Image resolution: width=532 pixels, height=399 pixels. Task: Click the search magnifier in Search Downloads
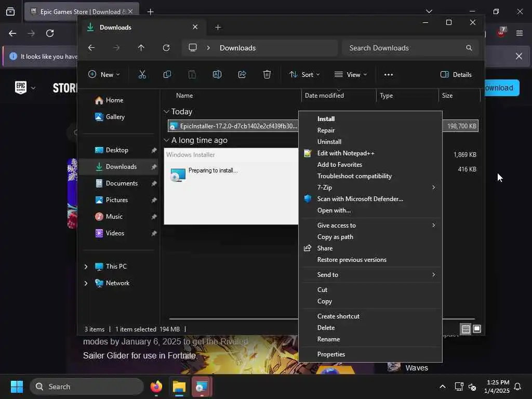coord(469,48)
